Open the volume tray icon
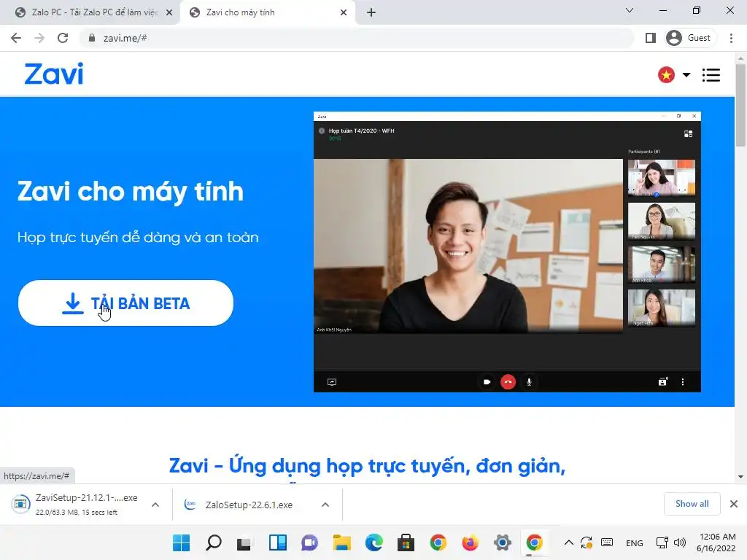 pos(680,542)
